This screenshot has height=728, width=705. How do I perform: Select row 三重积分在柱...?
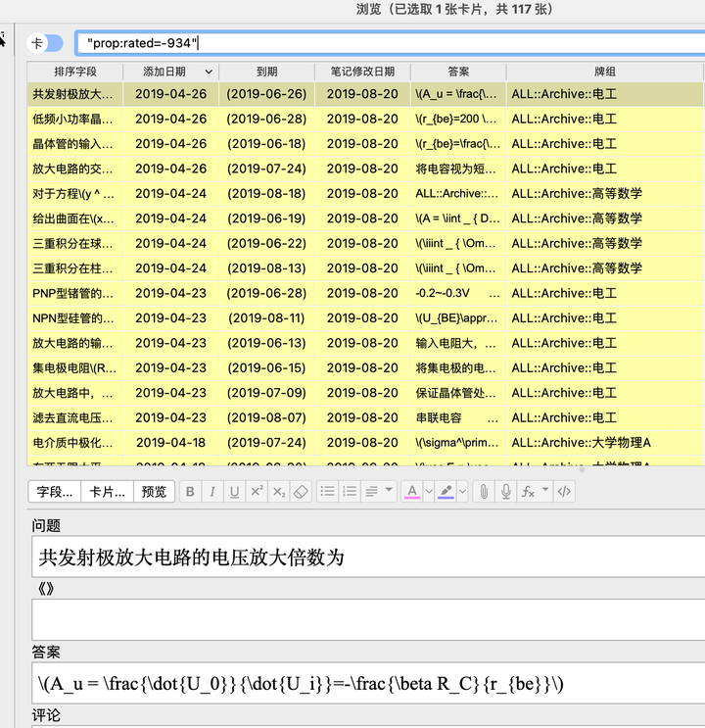366,268
